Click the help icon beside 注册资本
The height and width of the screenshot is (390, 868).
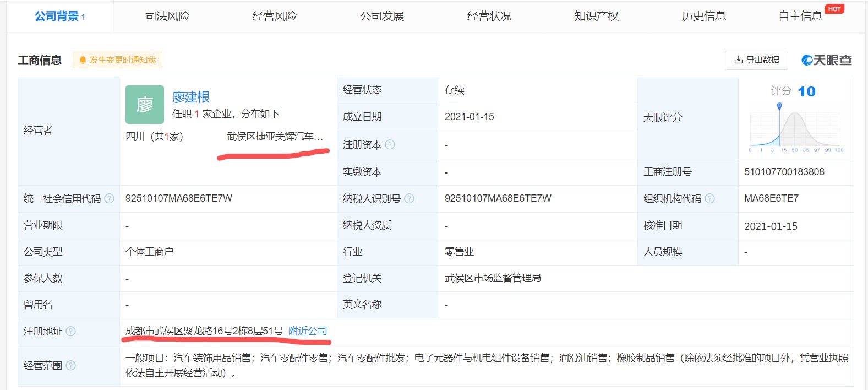click(x=390, y=144)
